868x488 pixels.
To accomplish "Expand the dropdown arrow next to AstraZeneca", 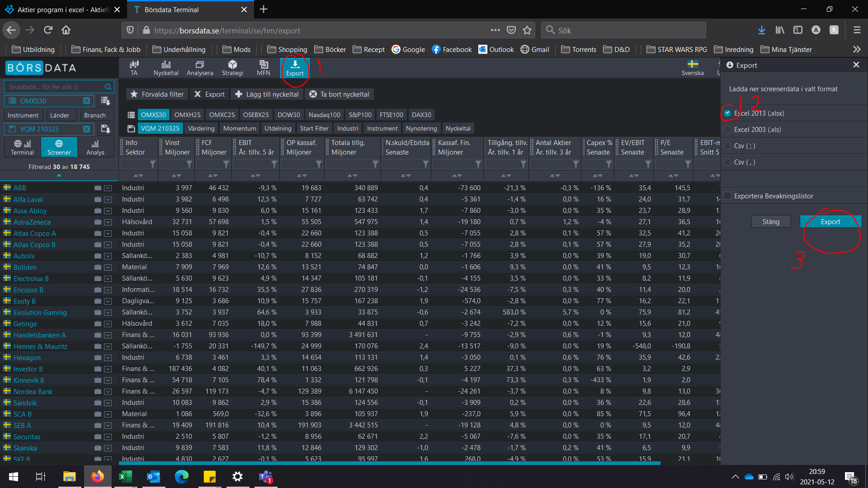I will point(108,222).
